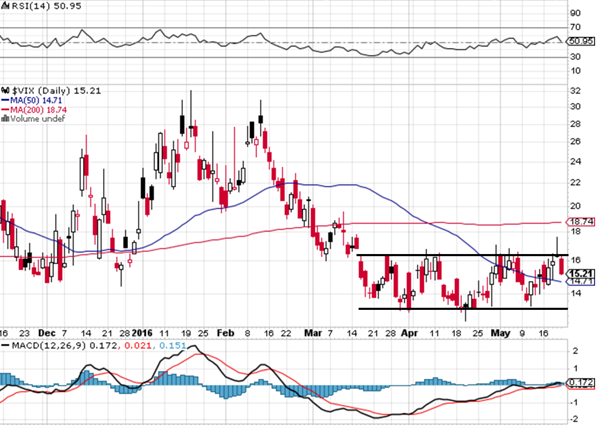The height and width of the screenshot is (425, 596).
Task: Click the 30 level on RSI axis
Action: [x=575, y=57]
